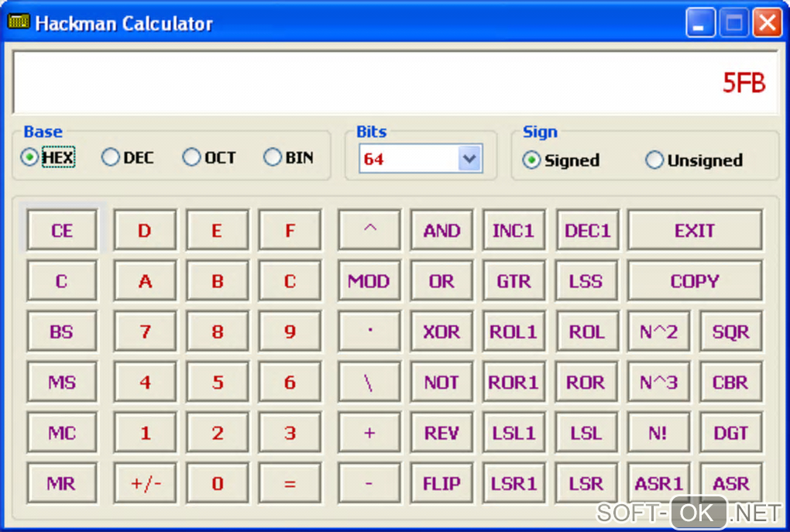Click digit 2 key
790x532 pixels.
point(217,433)
